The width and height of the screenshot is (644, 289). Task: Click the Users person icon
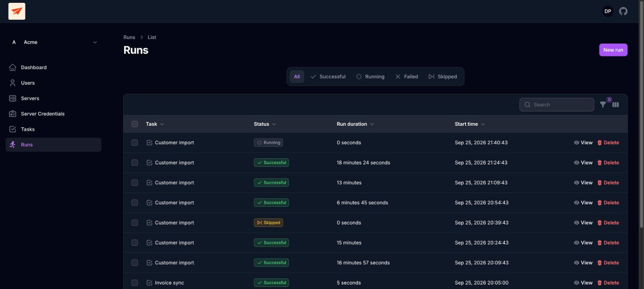(13, 83)
